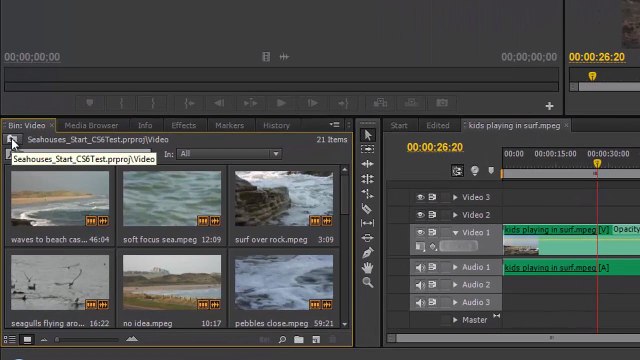Click the Insert edit button
The height and width of the screenshot is (360, 640).
point(380,103)
